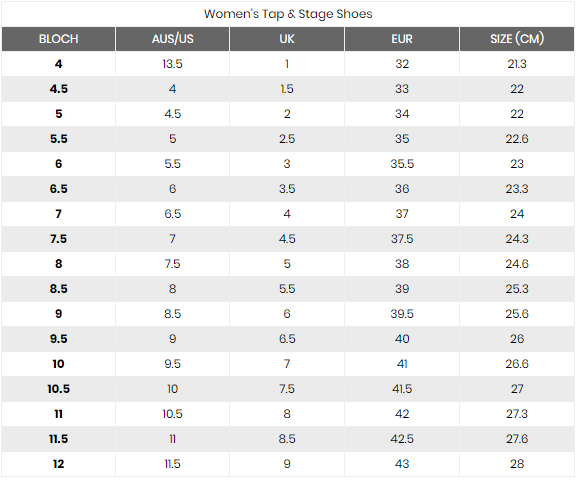Click the BLOCH column header
This screenshot has width=580, height=482.
pyautogui.click(x=58, y=39)
